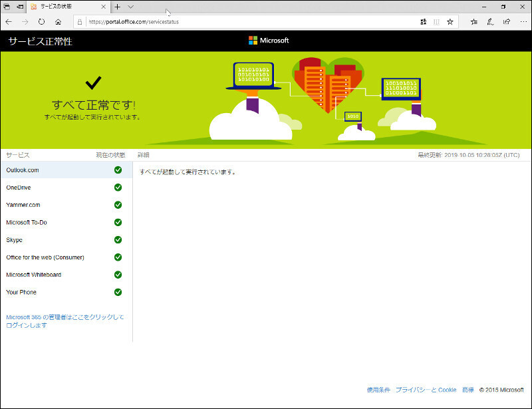The height and width of the screenshot is (409, 532).
Task: Open 使用条件 terms of use link
Action: tap(378, 390)
